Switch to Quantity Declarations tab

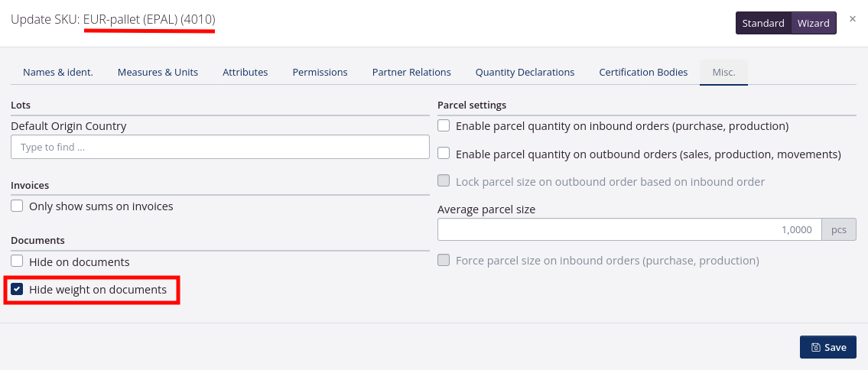point(525,72)
